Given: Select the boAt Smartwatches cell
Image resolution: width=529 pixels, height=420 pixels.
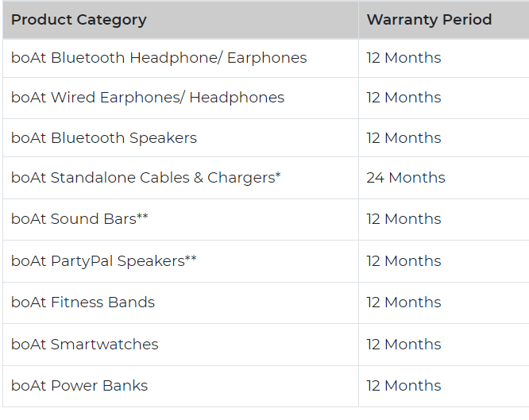Looking at the screenshot, I should pos(85,345).
